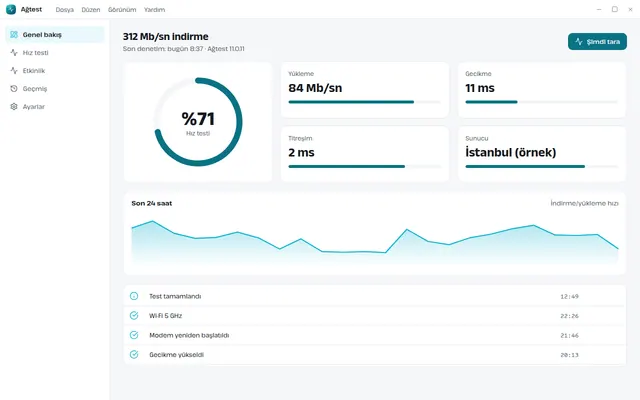Click the %71 circular speed gauge

[x=198, y=122]
